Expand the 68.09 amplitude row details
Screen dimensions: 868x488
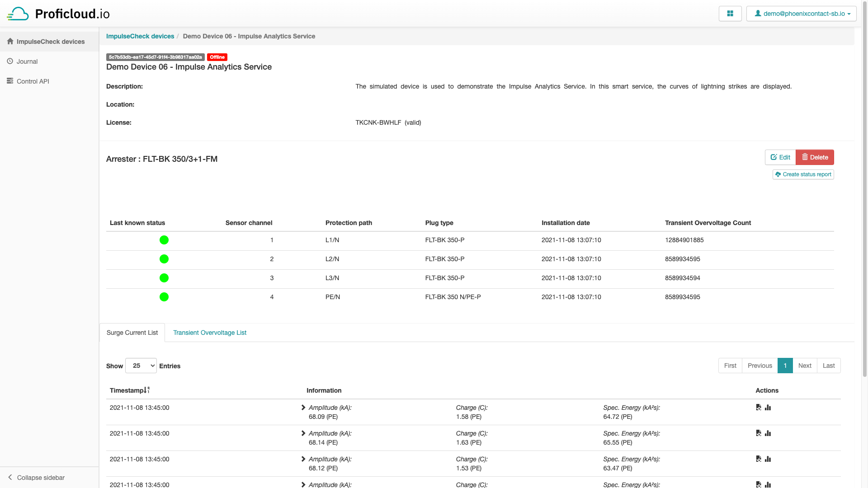[303, 407]
